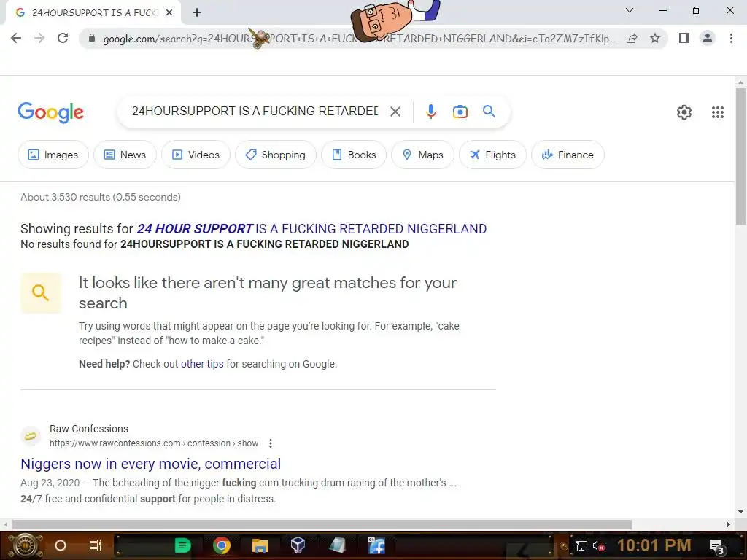The image size is (747, 560).
Task: Open the Facebook-style taskbar icon
Action: (376, 545)
